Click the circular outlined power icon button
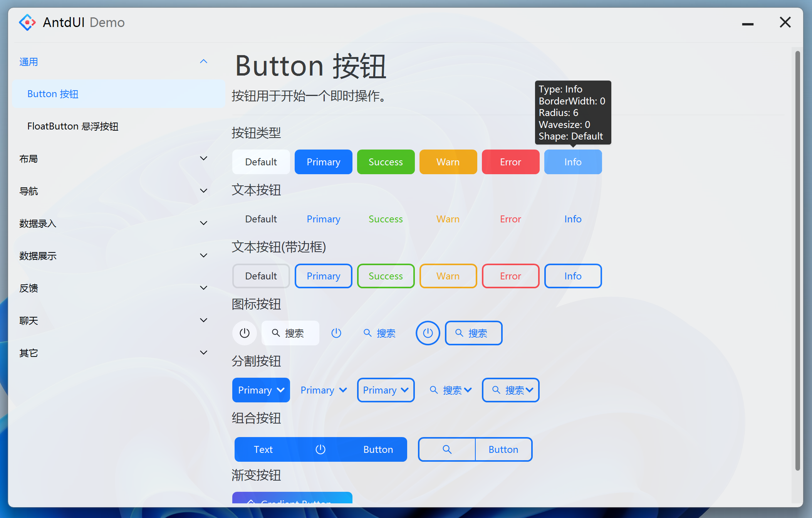Screen dimensions: 812x518 point(428,333)
